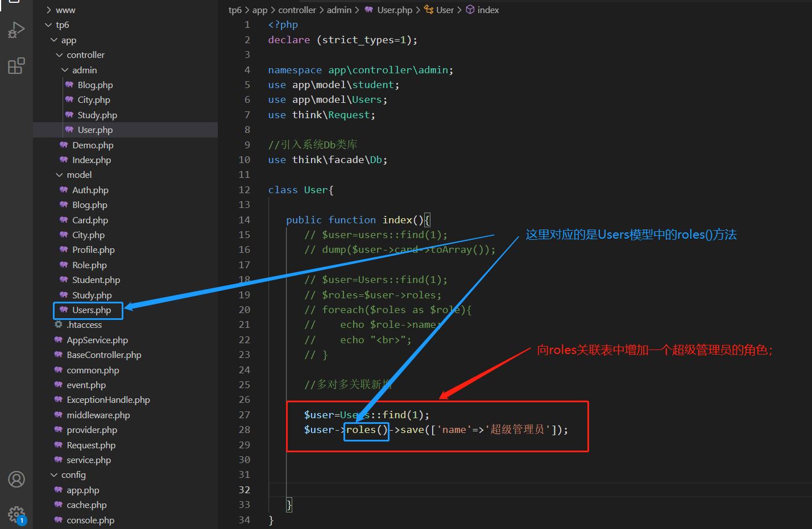The width and height of the screenshot is (812, 529).
Task: Click the PHP icon beside Index.php
Action: coord(64,160)
